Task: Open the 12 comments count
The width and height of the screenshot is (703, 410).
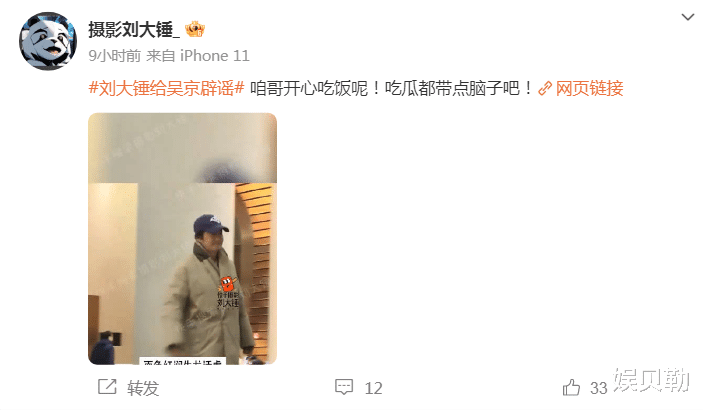Action: [x=373, y=388]
